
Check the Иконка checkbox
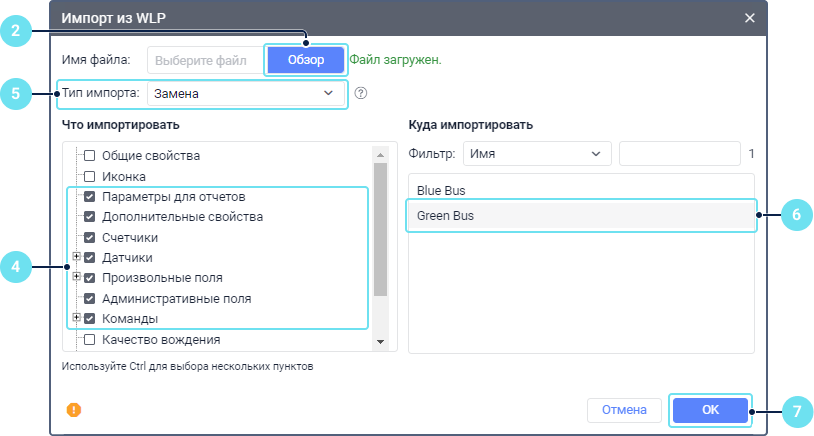pyautogui.click(x=89, y=176)
